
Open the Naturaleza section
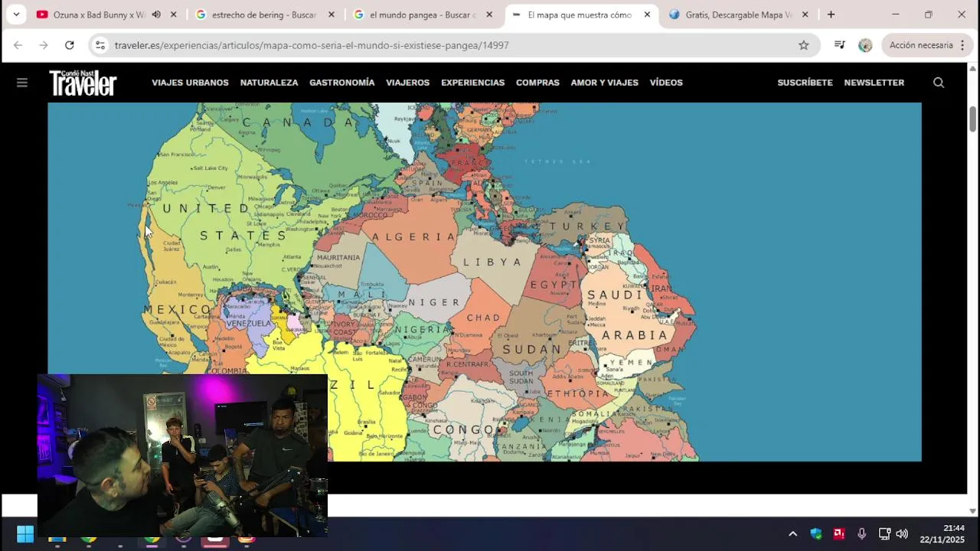[x=269, y=83]
